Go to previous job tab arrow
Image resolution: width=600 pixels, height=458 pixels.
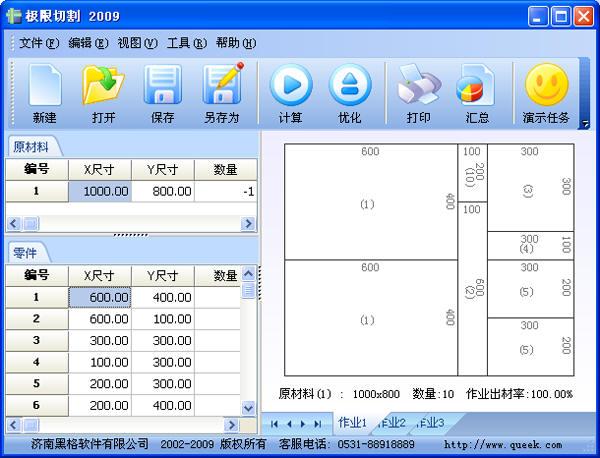click(x=289, y=424)
